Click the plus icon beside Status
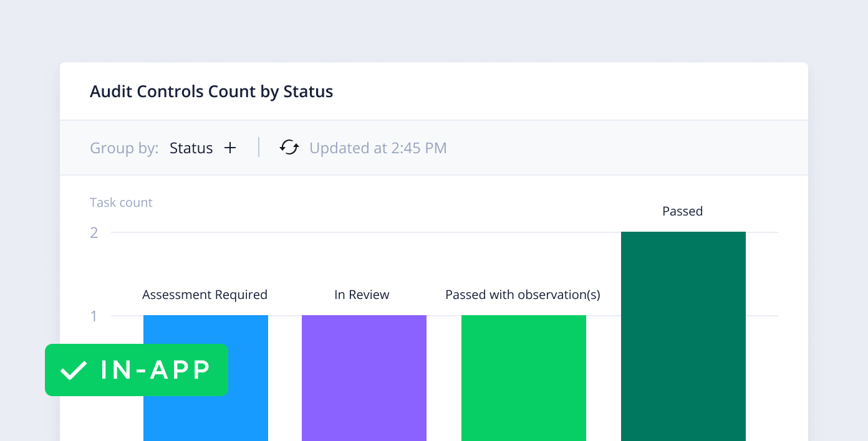Image resolution: width=868 pixels, height=441 pixels. click(230, 148)
